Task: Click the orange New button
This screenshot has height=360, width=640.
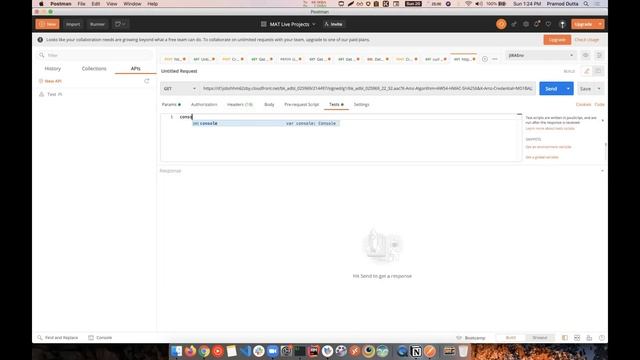Action: 47,24
